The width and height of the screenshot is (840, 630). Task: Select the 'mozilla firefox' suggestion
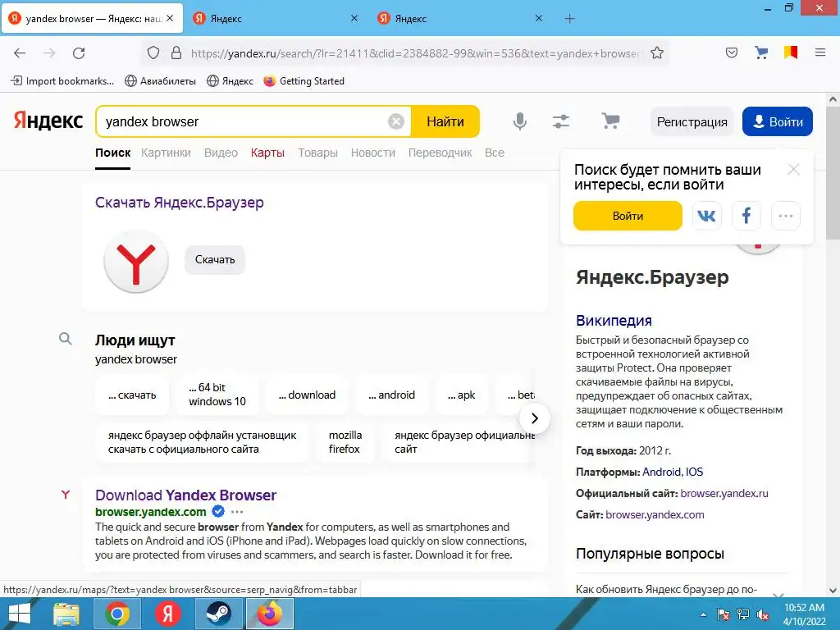[x=345, y=442]
